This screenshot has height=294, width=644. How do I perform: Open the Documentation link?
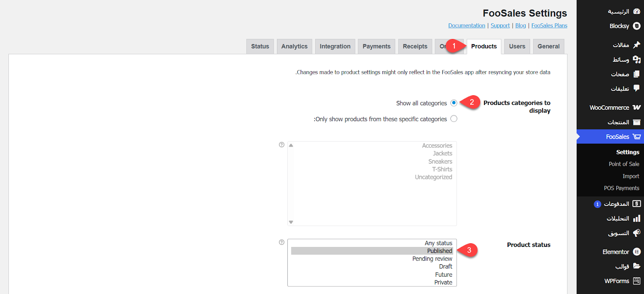tap(466, 25)
